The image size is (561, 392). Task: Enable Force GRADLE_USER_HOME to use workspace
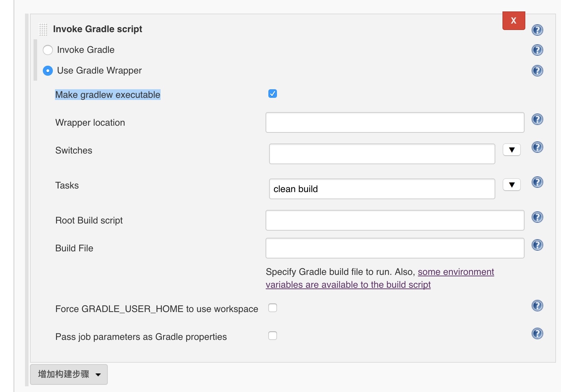point(273,308)
